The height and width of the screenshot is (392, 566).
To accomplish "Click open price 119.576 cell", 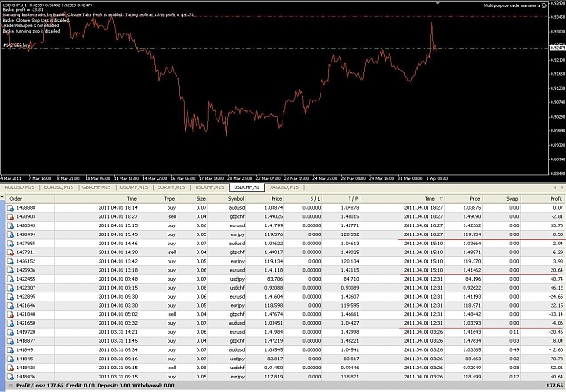I will pos(273,234).
